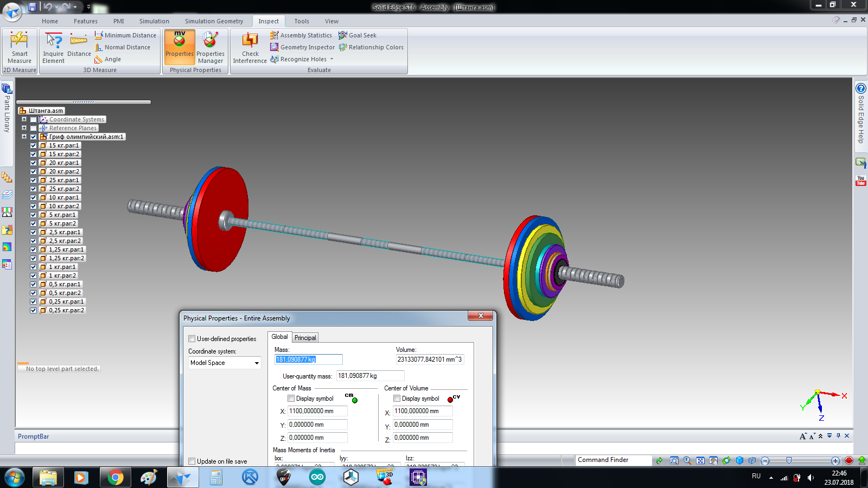
Task: Expand Гриф олимпийский.asm:1 node
Action: 24,137
